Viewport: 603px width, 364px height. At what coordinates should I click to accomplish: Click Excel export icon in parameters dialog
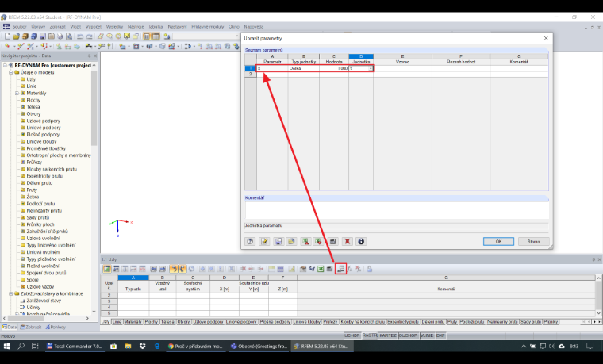(x=305, y=241)
